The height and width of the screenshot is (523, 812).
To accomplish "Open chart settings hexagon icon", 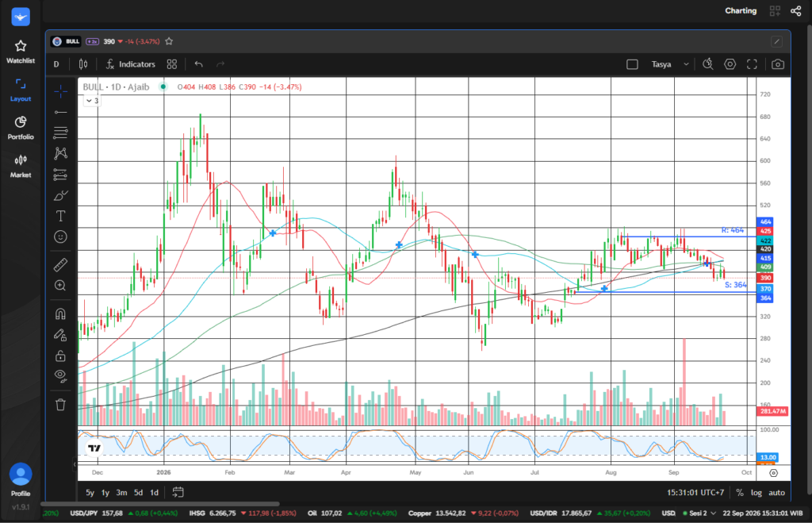I will tap(730, 64).
